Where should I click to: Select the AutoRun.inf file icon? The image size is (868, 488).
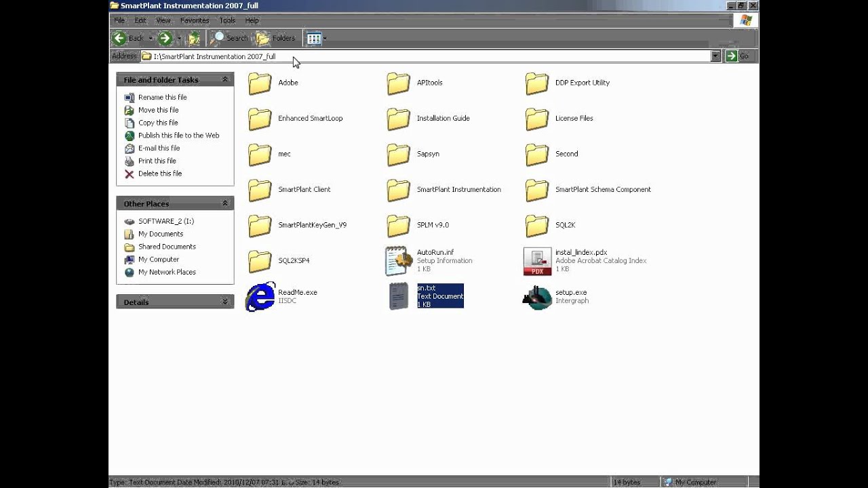click(399, 261)
